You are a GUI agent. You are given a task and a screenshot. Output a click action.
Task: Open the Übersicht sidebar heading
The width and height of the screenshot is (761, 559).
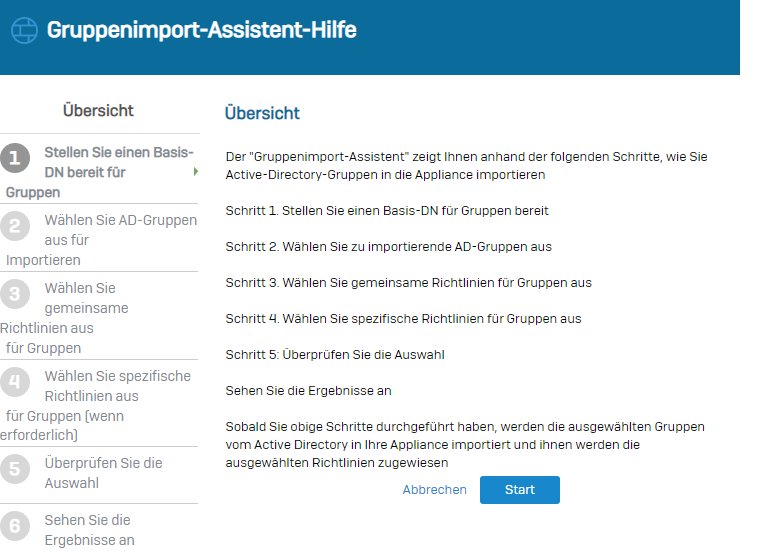tap(98, 111)
